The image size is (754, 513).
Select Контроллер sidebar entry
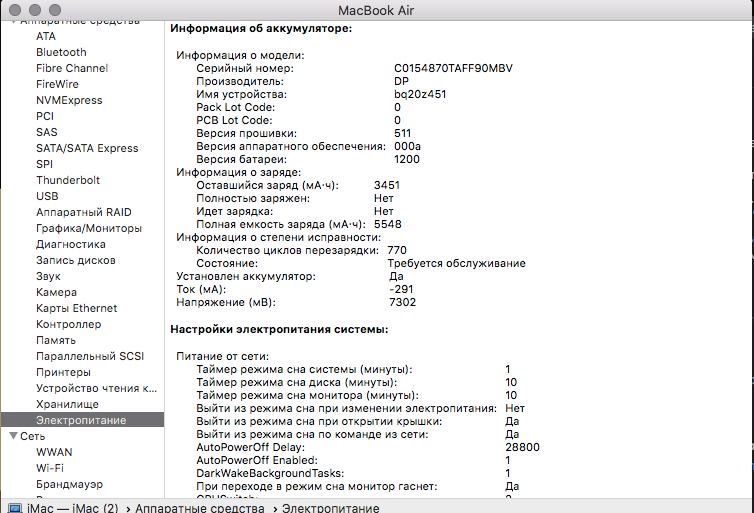tap(68, 324)
